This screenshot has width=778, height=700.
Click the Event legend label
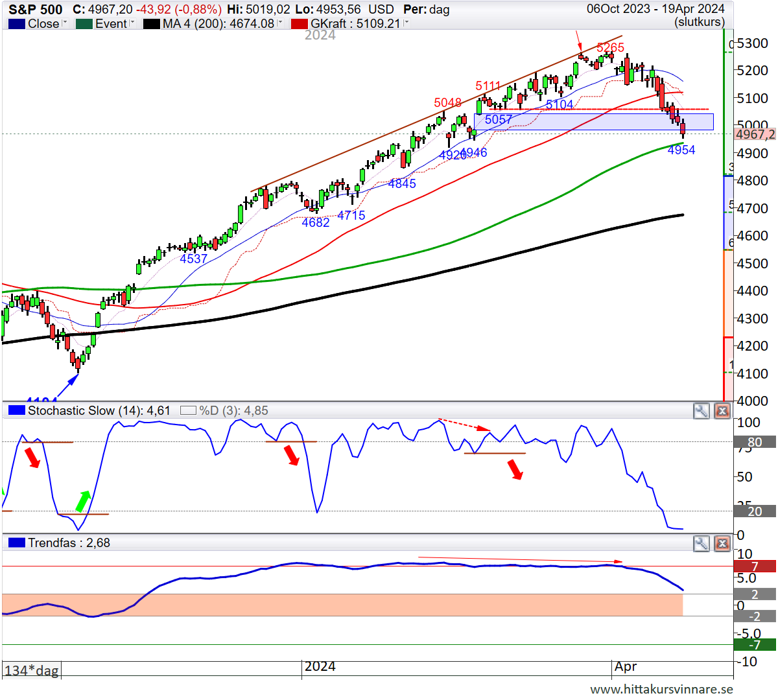[x=111, y=24]
